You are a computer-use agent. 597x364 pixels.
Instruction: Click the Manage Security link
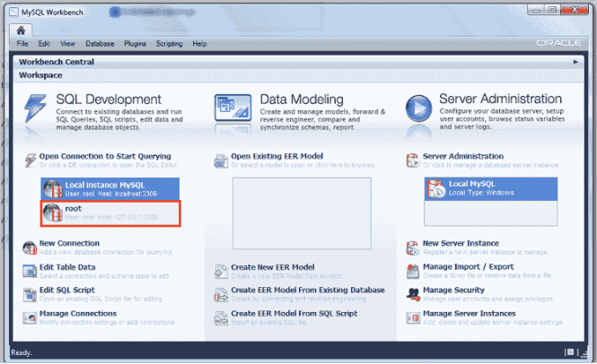453,290
